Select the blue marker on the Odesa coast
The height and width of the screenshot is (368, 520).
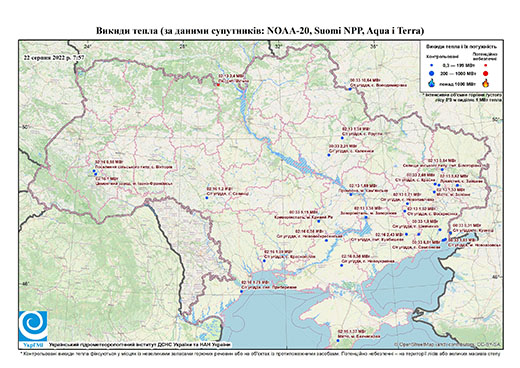242,291
